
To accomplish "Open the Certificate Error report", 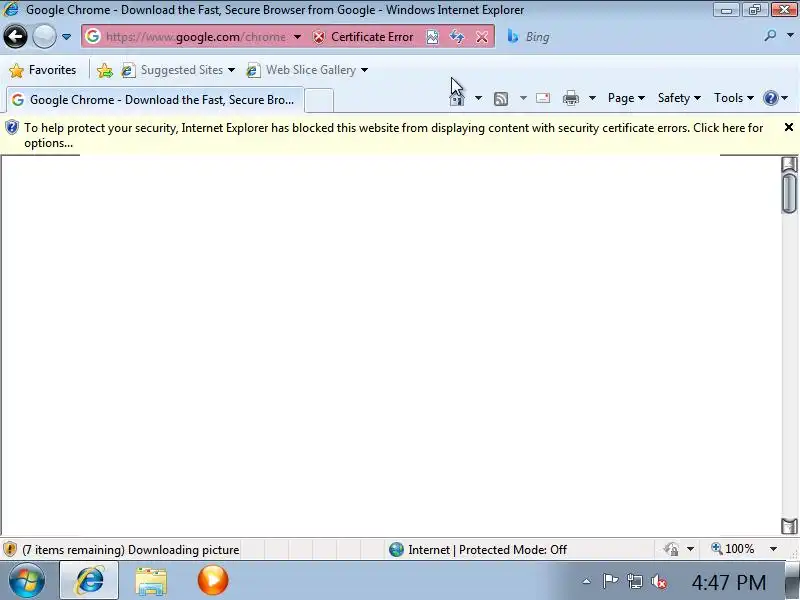I will click(372, 37).
